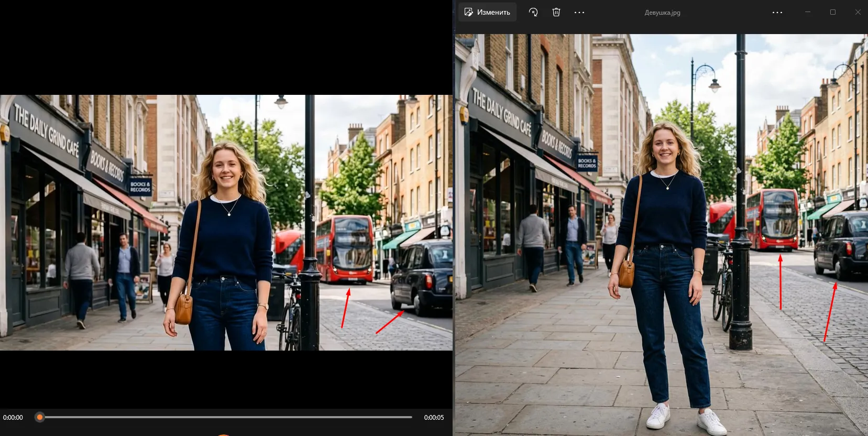This screenshot has height=436, width=868.
Task: Open the three-dot menu beside the trash icon
Action: [579, 12]
